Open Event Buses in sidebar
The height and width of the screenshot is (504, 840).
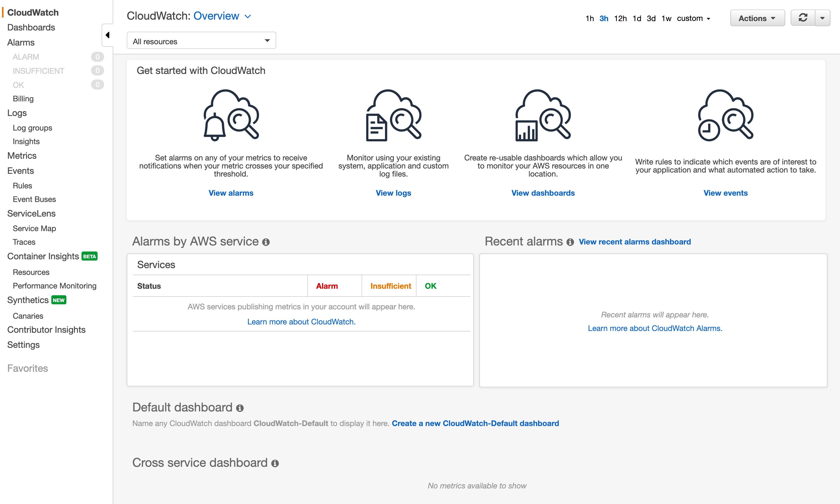(x=34, y=199)
